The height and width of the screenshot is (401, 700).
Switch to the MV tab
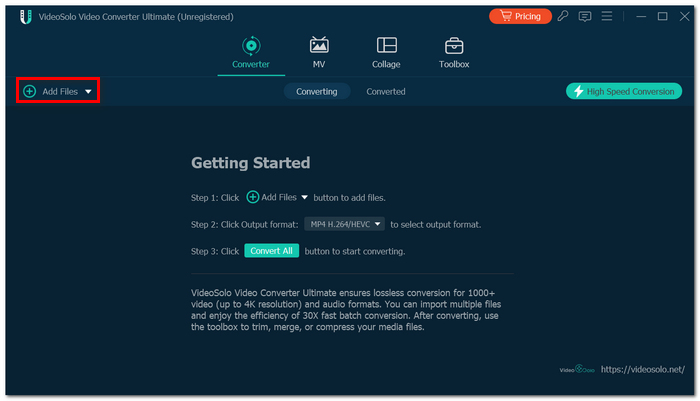click(319, 53)
